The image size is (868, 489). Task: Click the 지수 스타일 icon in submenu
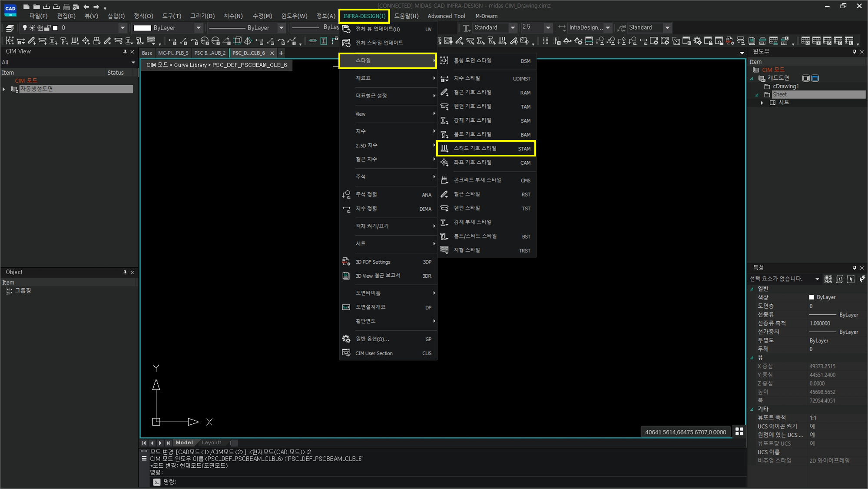tap(444, 79)
